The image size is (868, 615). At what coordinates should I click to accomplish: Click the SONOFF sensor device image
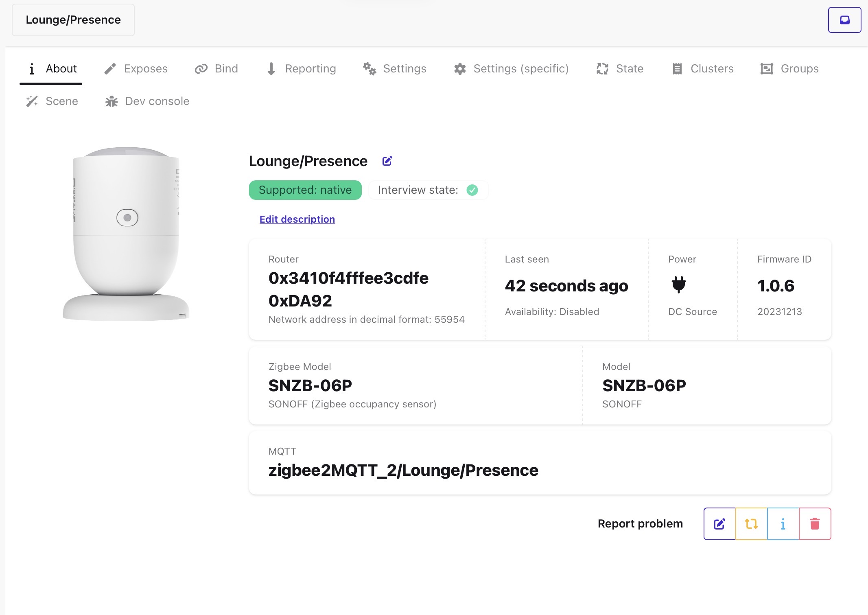(126, 234)
